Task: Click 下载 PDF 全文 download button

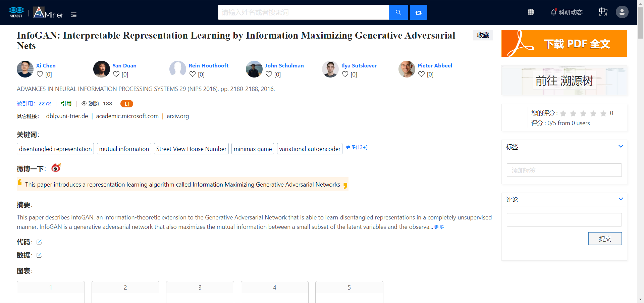Action: [x=564, y=43]
